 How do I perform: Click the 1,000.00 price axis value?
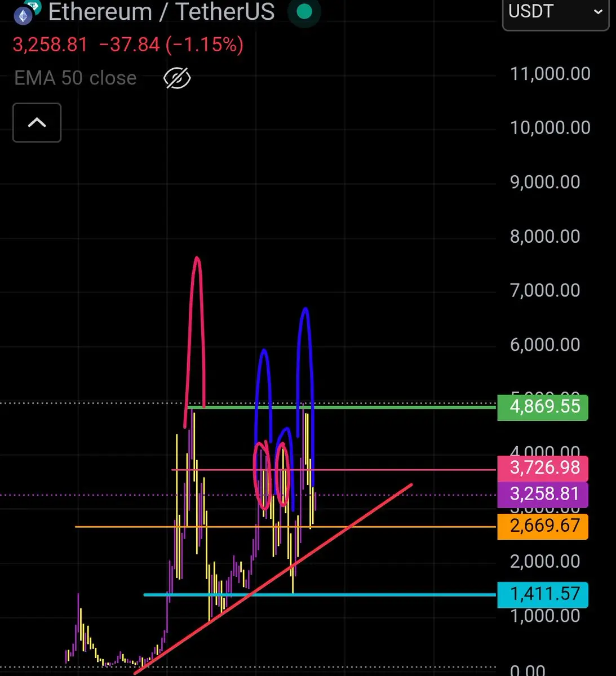tap(545, 615)
